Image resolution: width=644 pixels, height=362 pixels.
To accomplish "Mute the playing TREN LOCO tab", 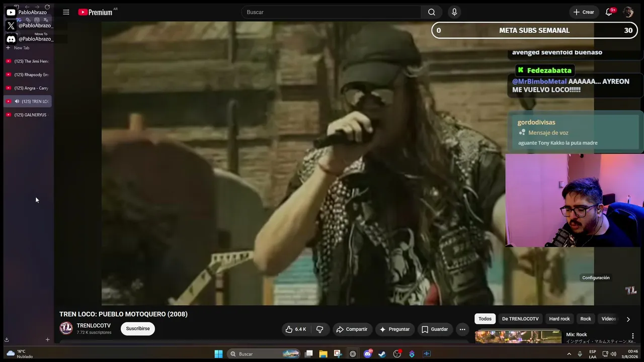I will point(17,102).
